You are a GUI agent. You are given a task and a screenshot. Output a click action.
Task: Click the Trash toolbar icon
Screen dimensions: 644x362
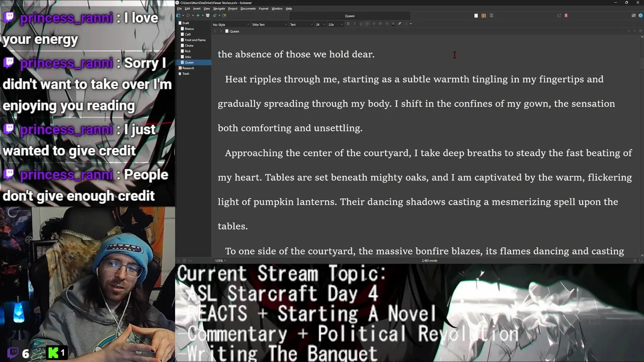[208, 16]
